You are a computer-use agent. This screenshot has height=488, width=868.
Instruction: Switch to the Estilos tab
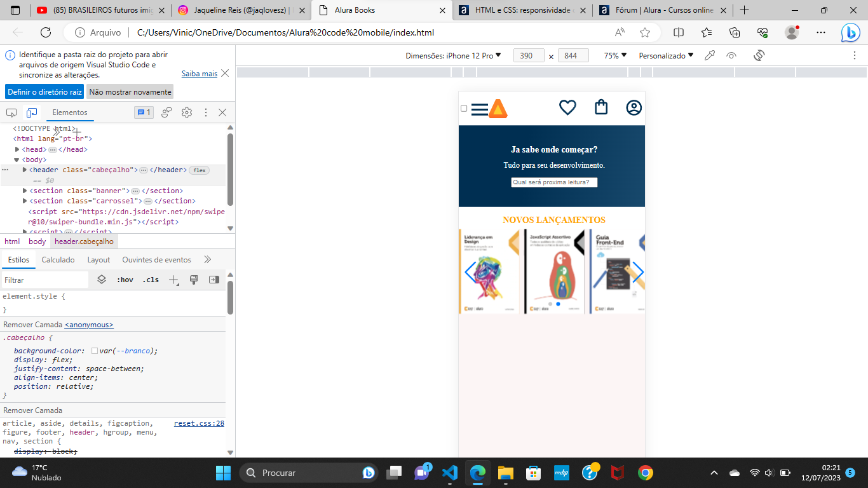(x=18, y=260)
